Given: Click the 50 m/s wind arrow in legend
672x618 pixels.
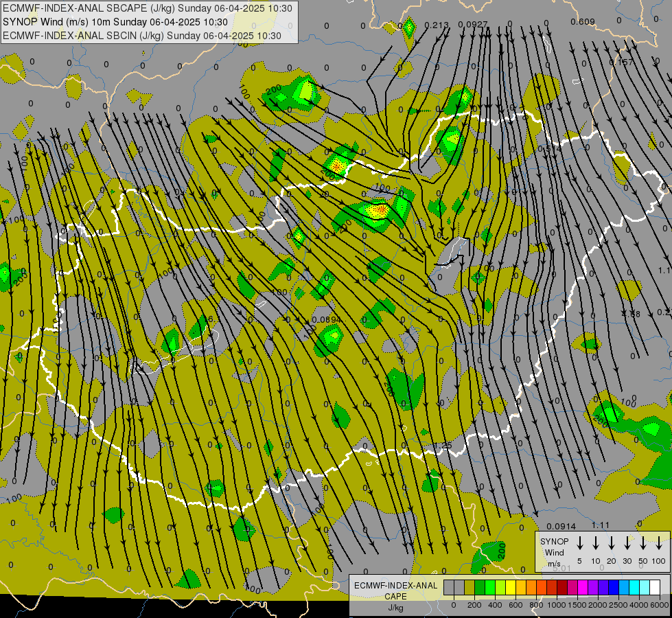Looking at the screenshot, I should (643, 543).
